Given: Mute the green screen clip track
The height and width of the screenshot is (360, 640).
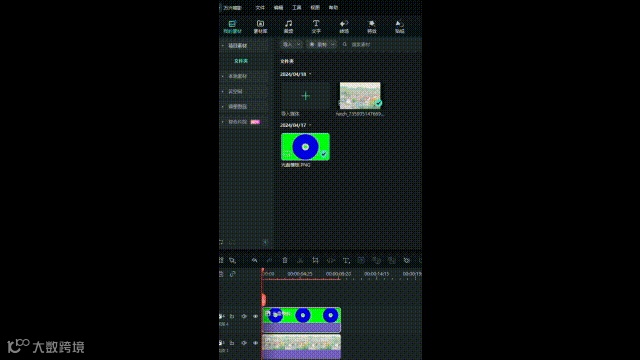Looking at the screenshot, I should coord(244,316).
